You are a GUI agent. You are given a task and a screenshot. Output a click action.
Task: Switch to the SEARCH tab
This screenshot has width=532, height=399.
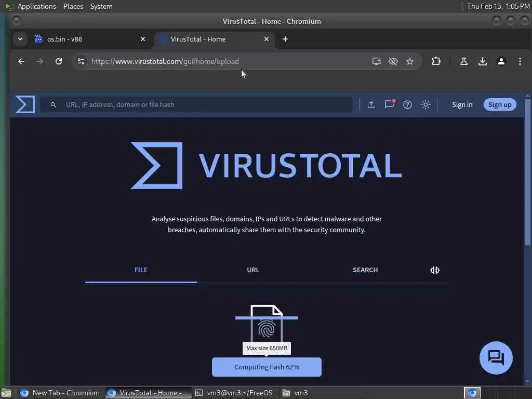365,270
